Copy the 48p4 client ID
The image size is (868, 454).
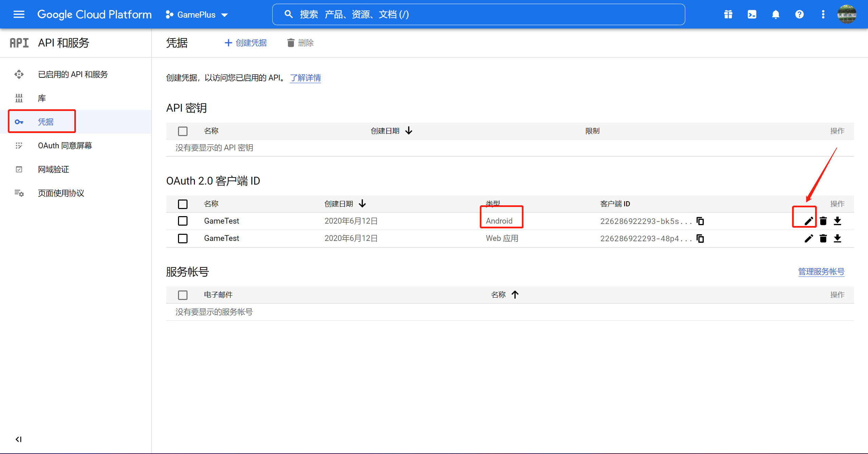[x=700, y=238]
